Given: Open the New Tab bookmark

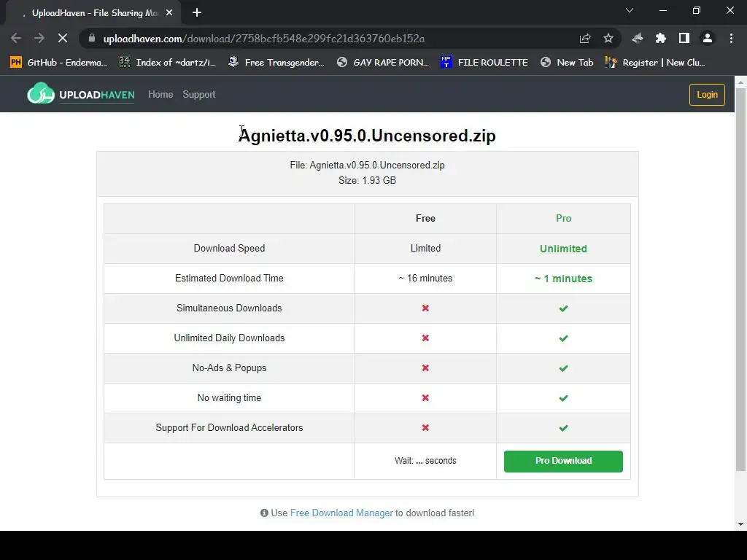Looking at the screenshot, I should tap(567, 63).
